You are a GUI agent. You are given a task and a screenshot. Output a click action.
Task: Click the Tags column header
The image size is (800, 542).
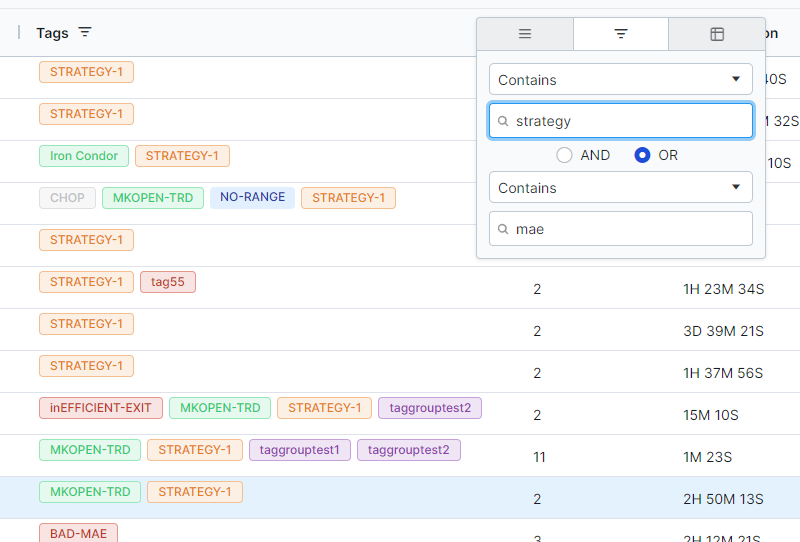[x=52, y=33]
